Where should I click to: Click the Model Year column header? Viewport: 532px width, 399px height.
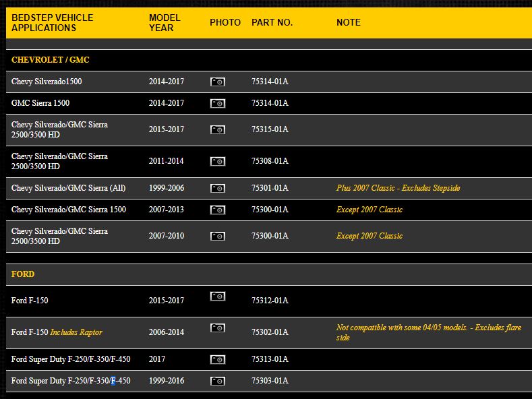(165, 22)
